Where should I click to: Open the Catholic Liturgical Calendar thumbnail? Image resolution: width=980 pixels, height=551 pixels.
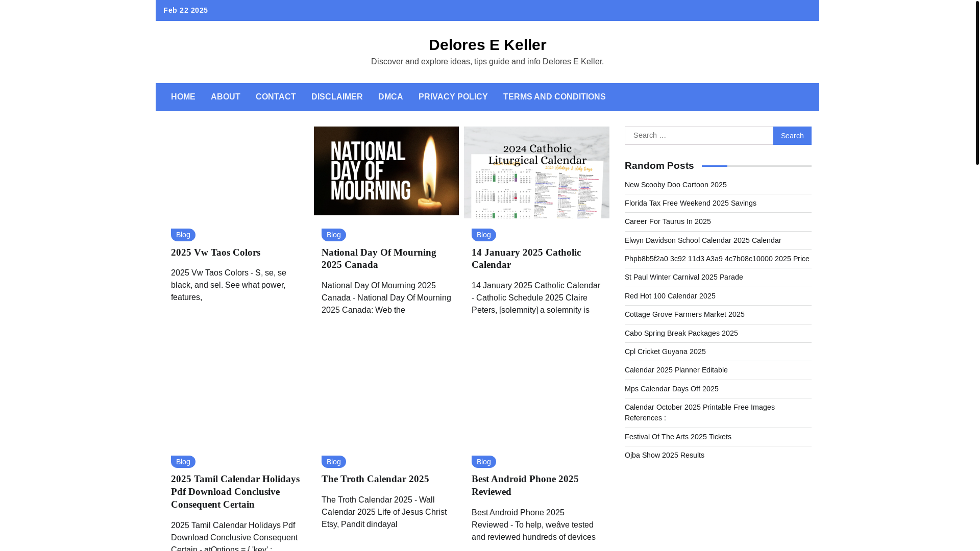tap(536, 172)
